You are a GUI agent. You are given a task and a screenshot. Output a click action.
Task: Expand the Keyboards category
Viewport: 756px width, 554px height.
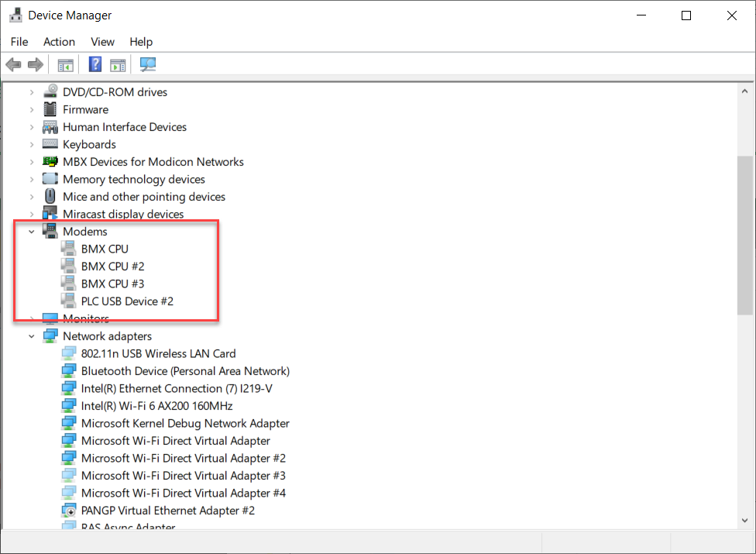point(32,145)
